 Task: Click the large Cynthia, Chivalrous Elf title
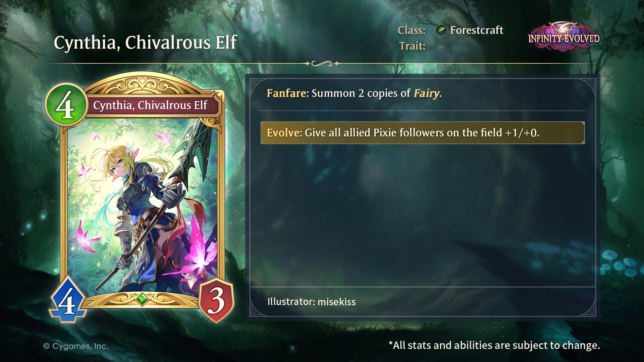(x=146, y=43)
